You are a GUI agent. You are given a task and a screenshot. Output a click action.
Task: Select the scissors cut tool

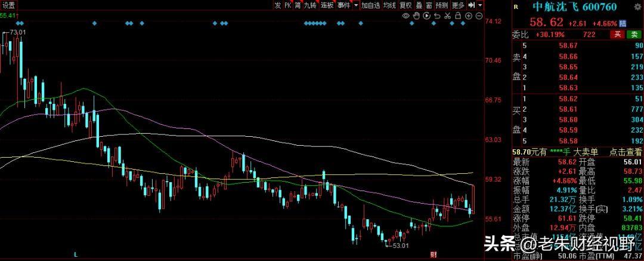coord(448,16)
